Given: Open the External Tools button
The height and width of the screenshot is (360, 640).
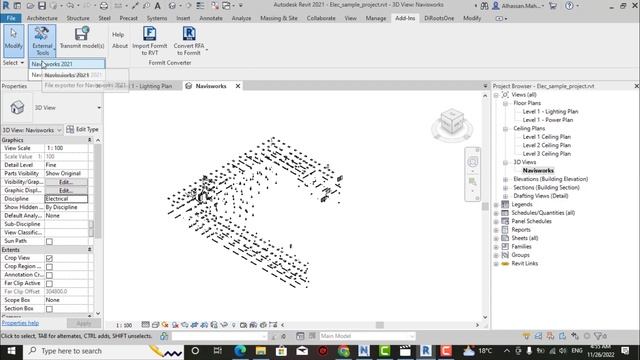Looking at the screenshot, I should point(42,41).
